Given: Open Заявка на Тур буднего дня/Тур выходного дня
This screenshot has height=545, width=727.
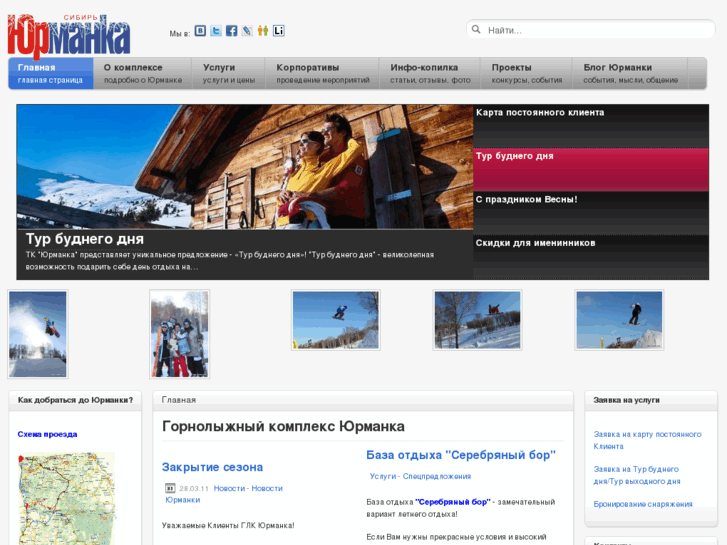Looking at the screenshot, I should point(637,475).
